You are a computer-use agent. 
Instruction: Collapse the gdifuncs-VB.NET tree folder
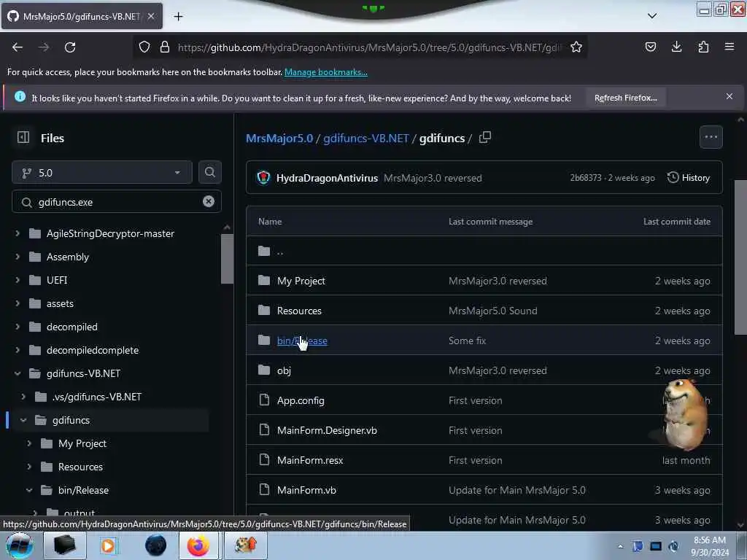click(18, 373)
